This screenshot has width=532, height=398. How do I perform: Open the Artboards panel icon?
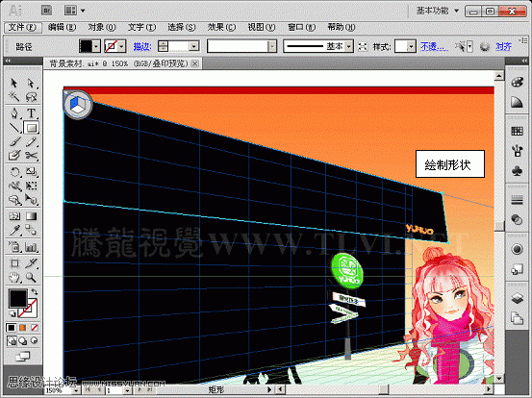pos(517,318)
